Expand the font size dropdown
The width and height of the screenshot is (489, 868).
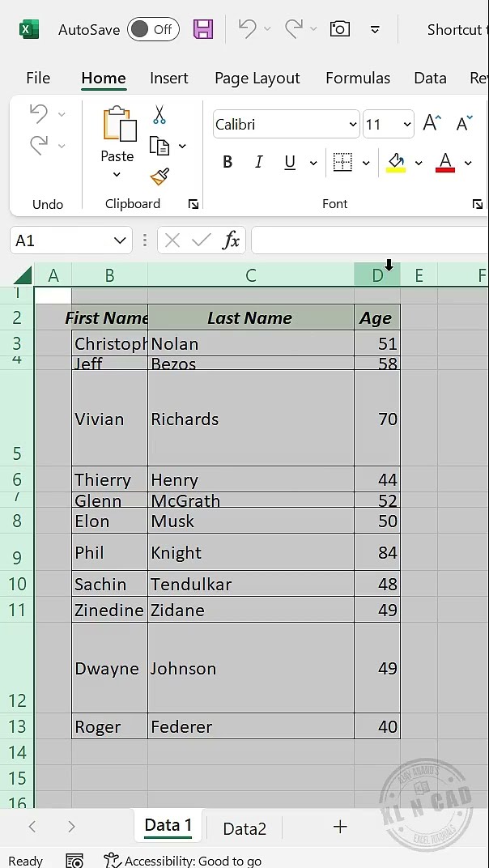click(406, 125)
